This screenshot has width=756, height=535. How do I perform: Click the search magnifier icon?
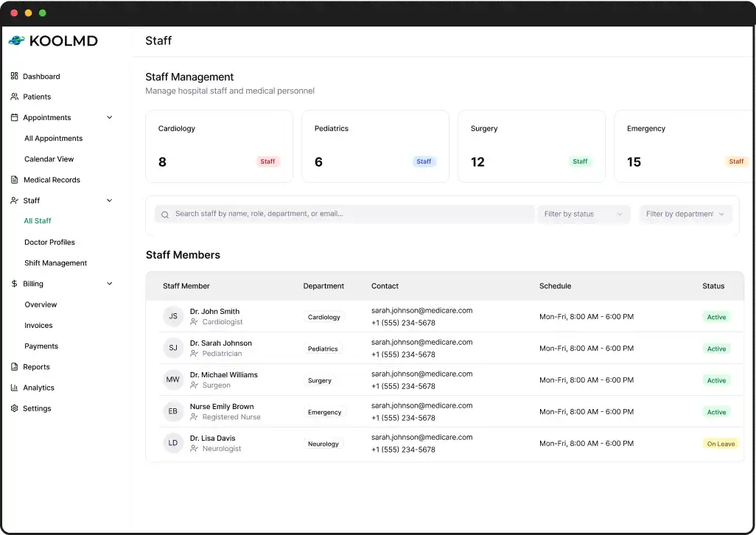coord(165,214)
